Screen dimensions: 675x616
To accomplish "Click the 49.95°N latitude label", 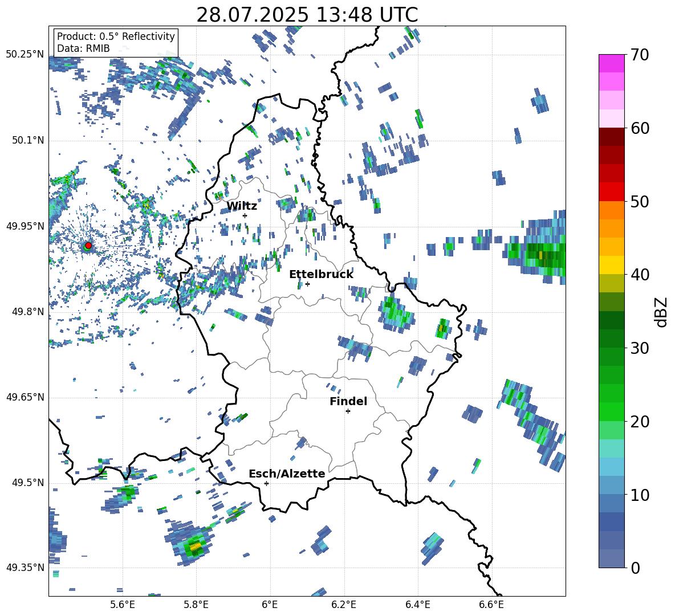I will [25, 226].
